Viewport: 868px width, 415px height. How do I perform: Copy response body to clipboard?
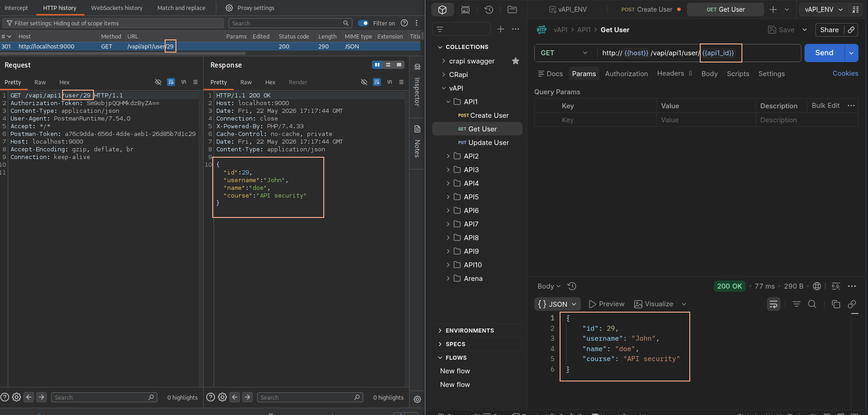coord(836,304)
